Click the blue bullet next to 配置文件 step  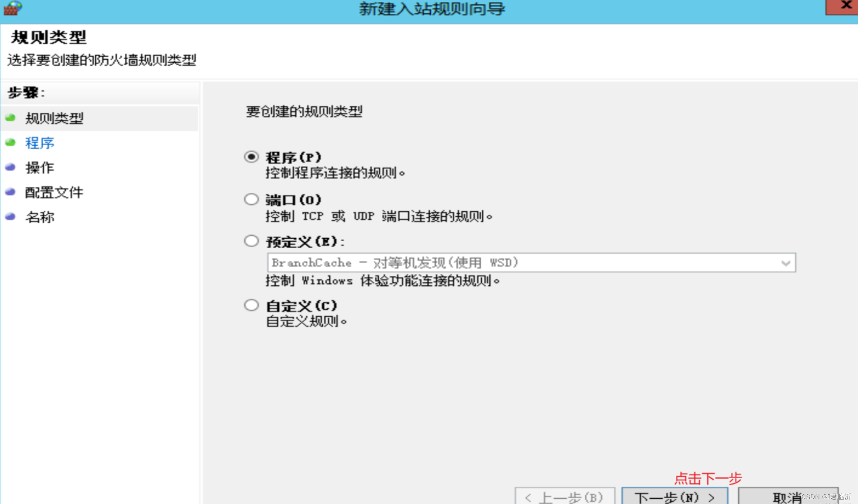pos(11,192)
